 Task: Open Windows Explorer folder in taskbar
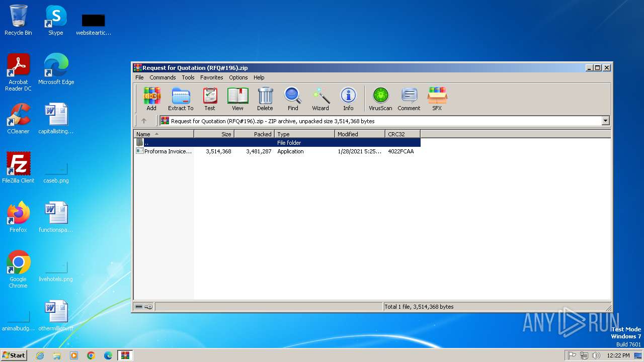[57, 355]
